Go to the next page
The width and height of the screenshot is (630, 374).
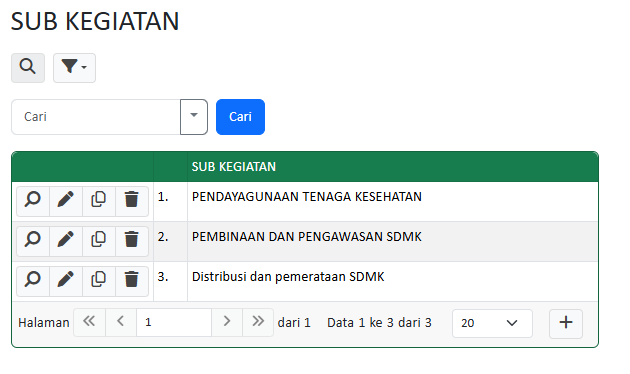click(227, 322)
